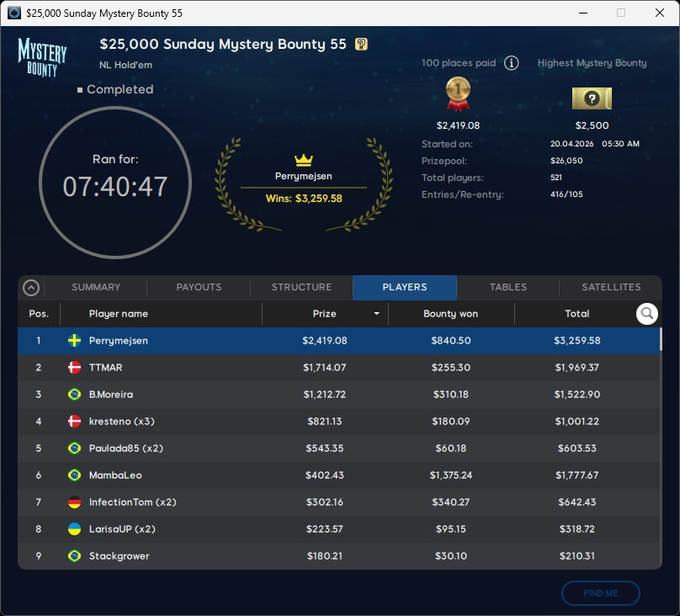Collapse the tournament info panel with chevron
680x616 pixels.
31,288
